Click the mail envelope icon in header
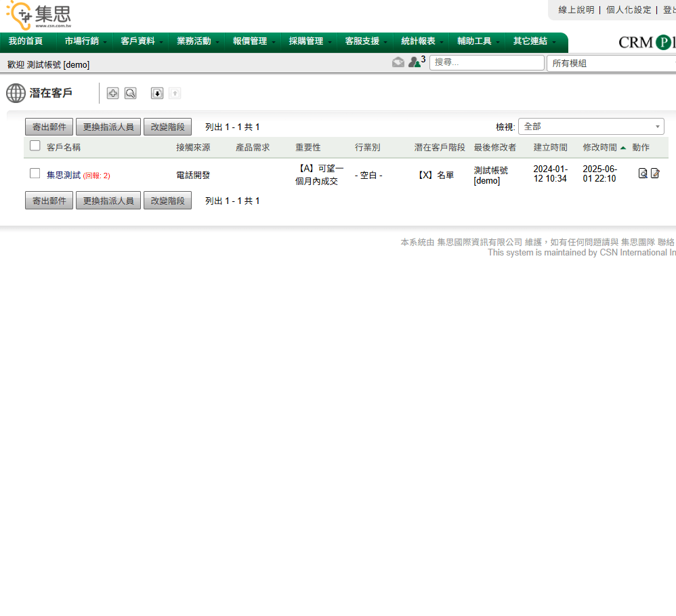 point(398,62)
